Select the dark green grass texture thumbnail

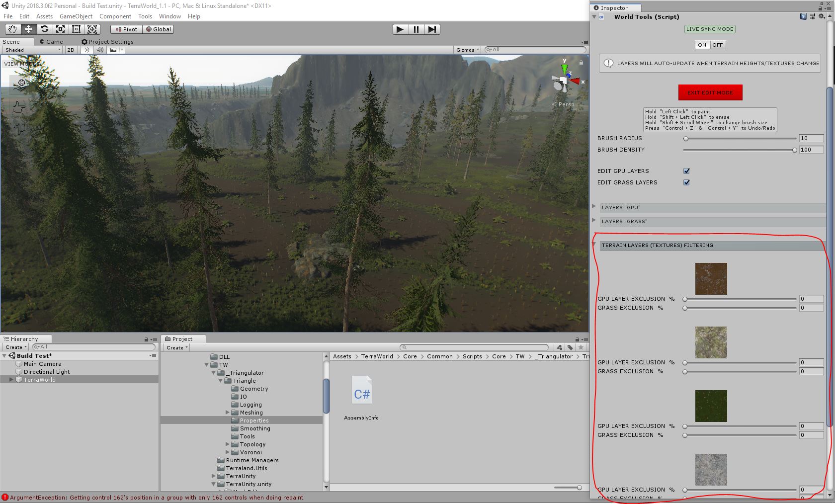click(x=711, y=406)
